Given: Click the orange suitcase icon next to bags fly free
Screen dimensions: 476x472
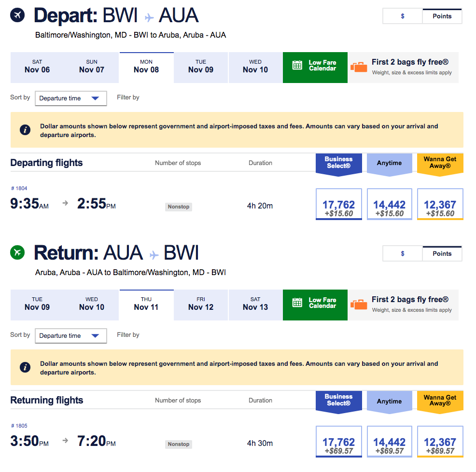Looking at the screenshot, I should click(x=359, y=68).
